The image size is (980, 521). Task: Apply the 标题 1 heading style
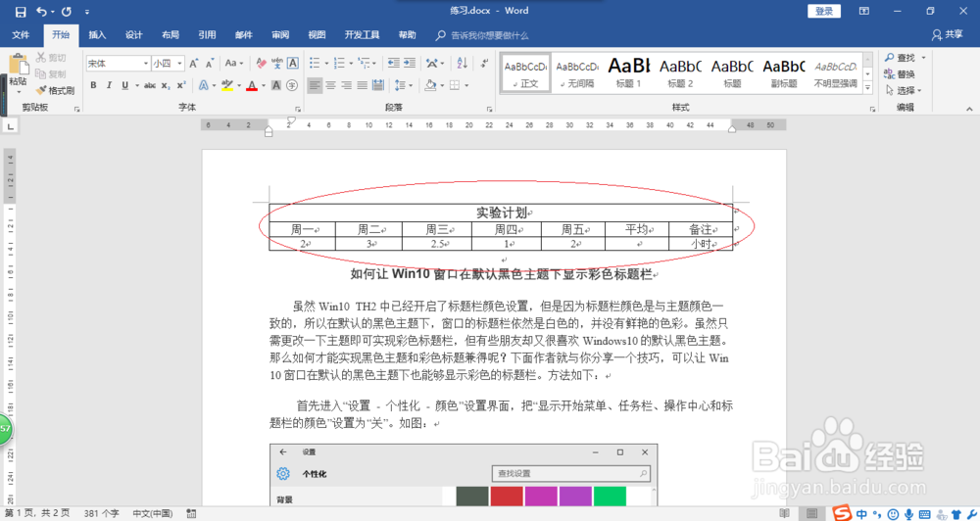pyautogui.click(x=629, y=73)
